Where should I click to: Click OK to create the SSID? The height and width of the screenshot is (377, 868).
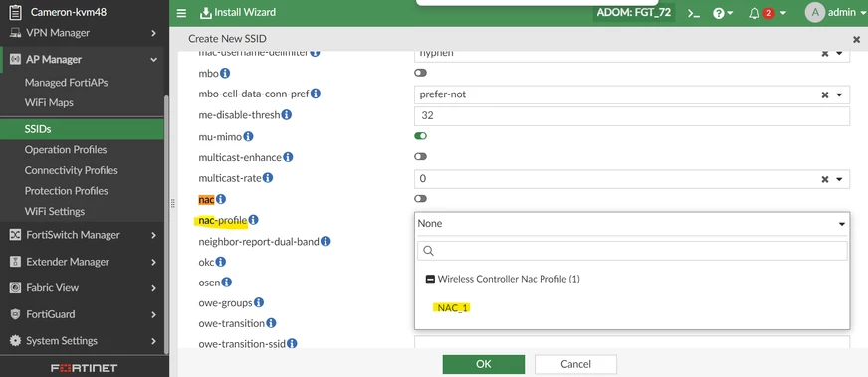click(483, 364)
